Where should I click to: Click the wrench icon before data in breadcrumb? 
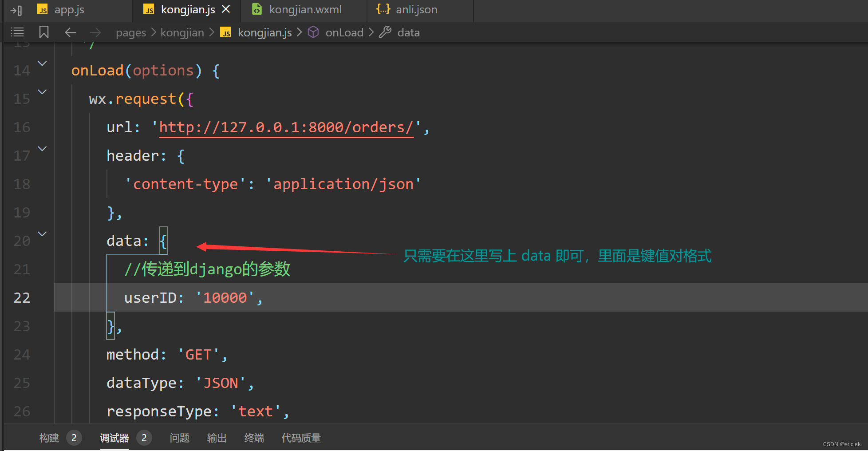tap(385, 32)
